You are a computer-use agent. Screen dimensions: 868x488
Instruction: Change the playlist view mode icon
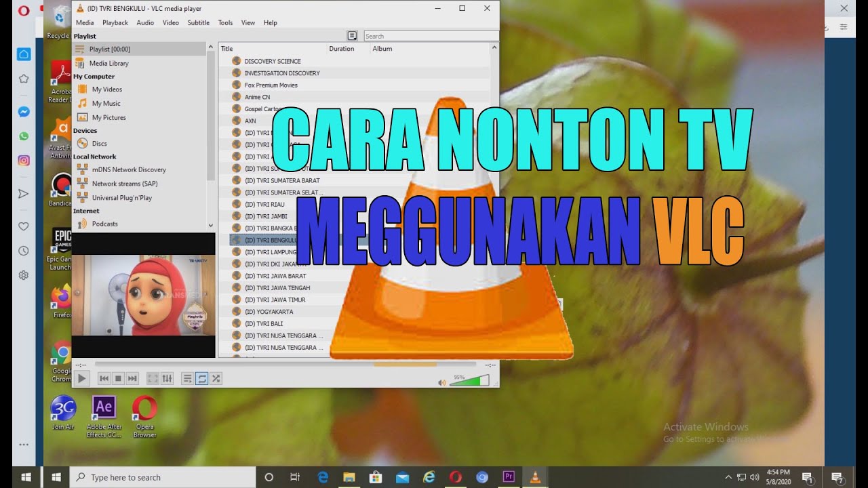pyautogui.click(x=352, y=36)
